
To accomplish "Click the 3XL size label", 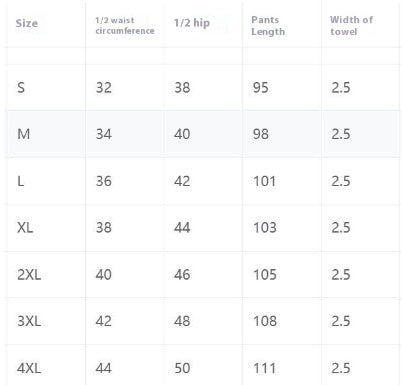I will (29, 321).
